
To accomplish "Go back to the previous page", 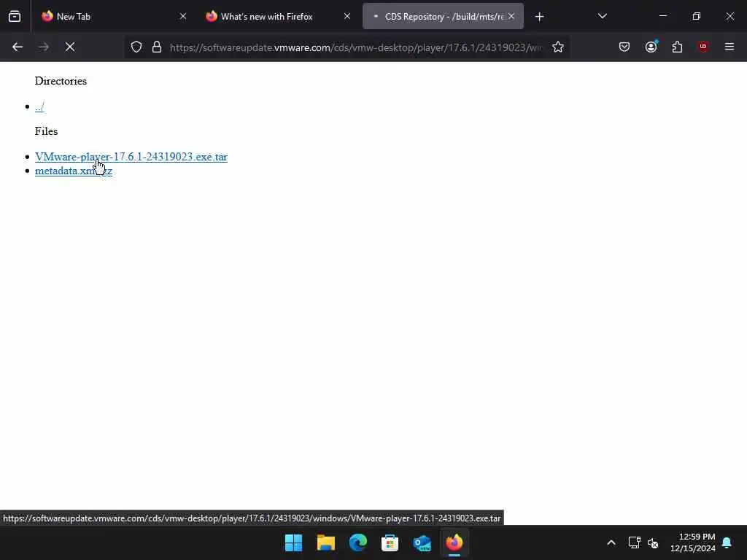I will 18,47.
